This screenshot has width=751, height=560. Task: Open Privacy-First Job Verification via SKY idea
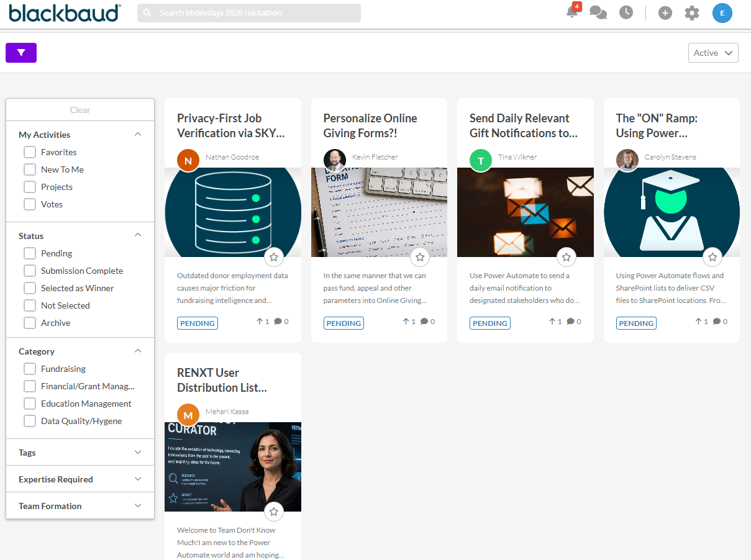pos(231,125)
